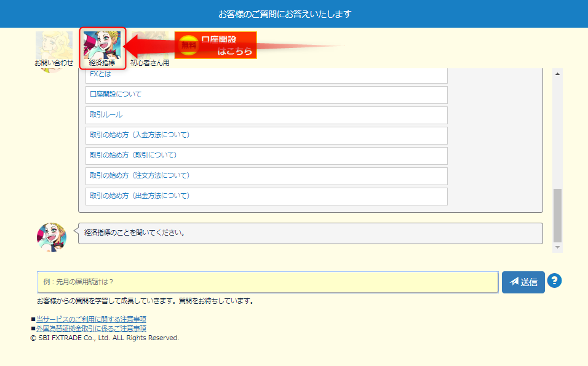Click the blue help question mark icon
The image size is (588, 366).
click(x=554, y=281)
